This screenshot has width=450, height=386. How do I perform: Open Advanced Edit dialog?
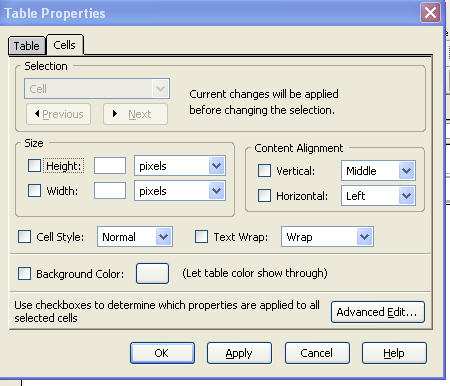[378, 312]
